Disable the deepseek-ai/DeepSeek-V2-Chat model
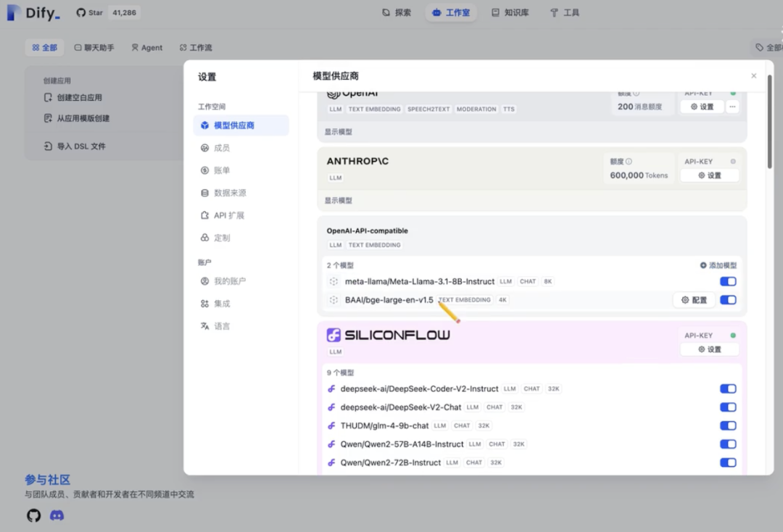The image size is (783, 532). pyautogui.click(x=727, y=407)
